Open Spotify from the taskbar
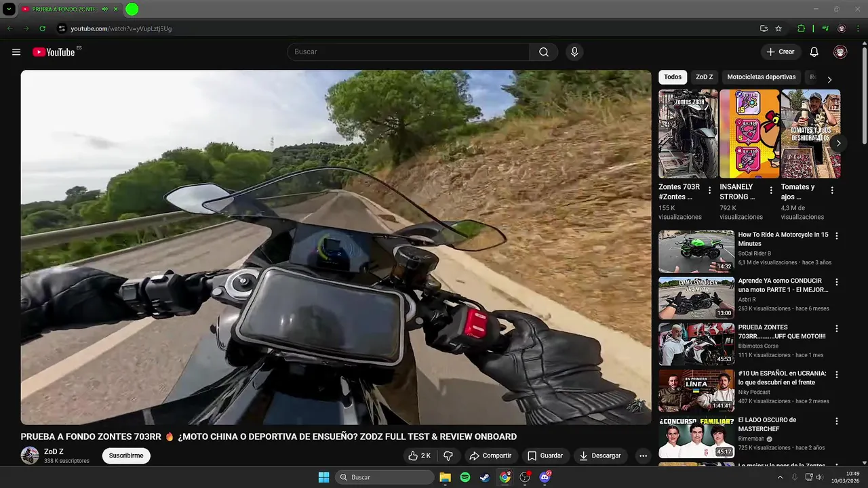The width and height of the screenshot is (868, 488). [x=465, y=477]
